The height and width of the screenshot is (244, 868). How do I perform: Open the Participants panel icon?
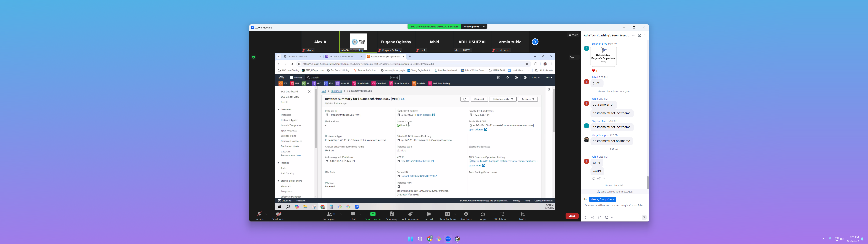[329, 214]
